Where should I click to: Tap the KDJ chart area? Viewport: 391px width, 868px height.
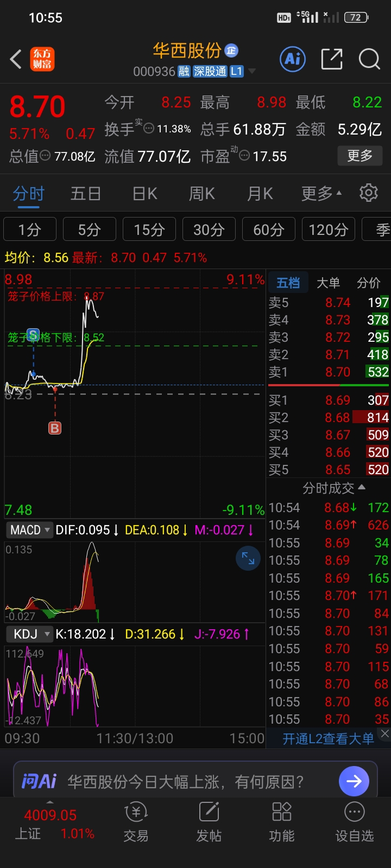point(135,686)
